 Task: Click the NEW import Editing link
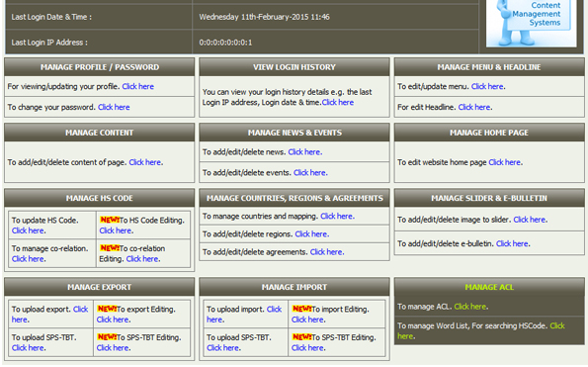click(308, 320)
